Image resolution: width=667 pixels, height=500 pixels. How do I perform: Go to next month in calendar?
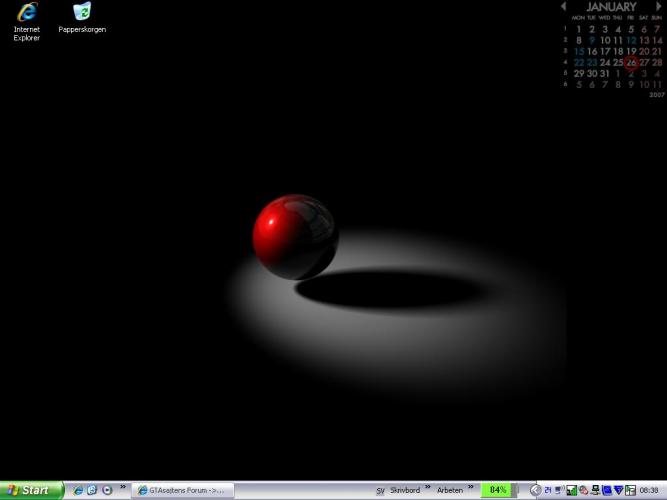tap(658, 7)
